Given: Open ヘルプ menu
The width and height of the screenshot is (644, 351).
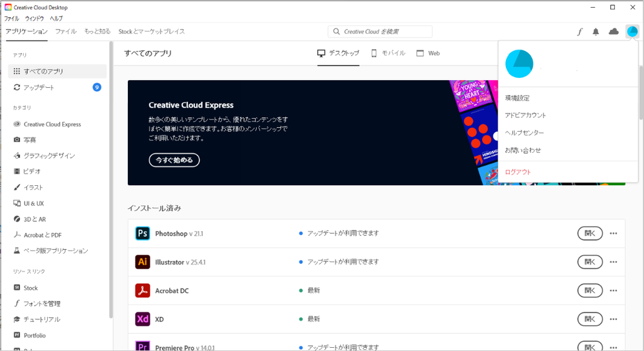Looking at the screenshot, I should point(56,19).
